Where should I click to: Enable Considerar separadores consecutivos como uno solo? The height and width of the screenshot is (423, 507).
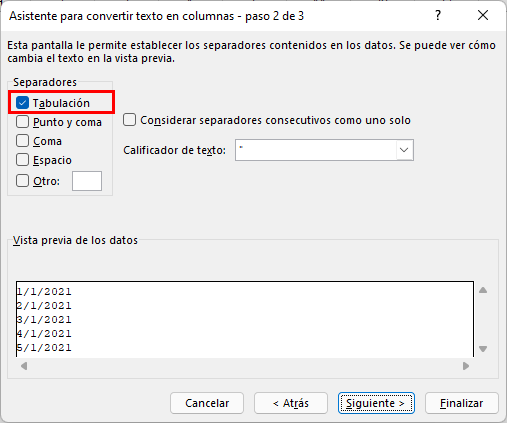129,120
